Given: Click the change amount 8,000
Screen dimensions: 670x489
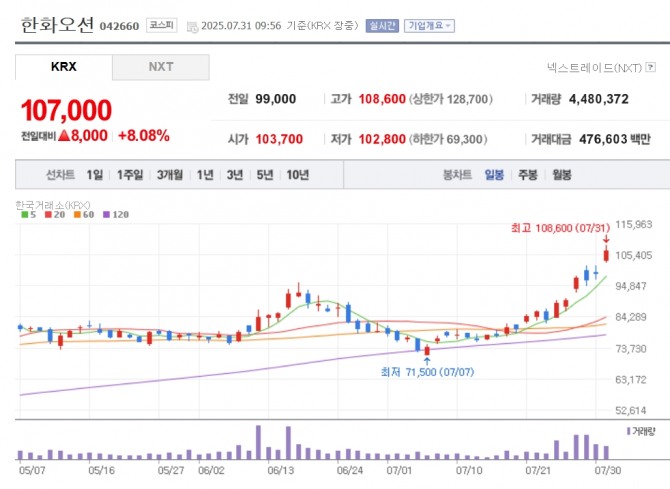Looking at the screenshot, I should point(89,136).
